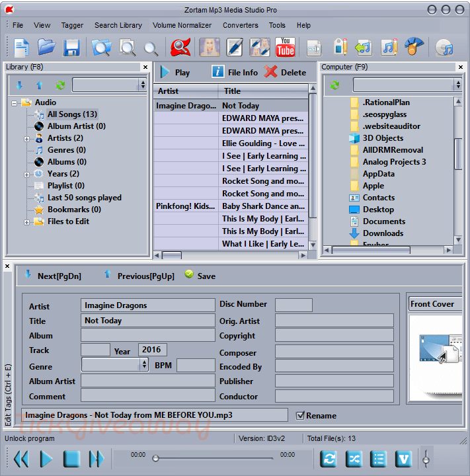
Task: Click the music note with green arrow icon
Action: 364,48
